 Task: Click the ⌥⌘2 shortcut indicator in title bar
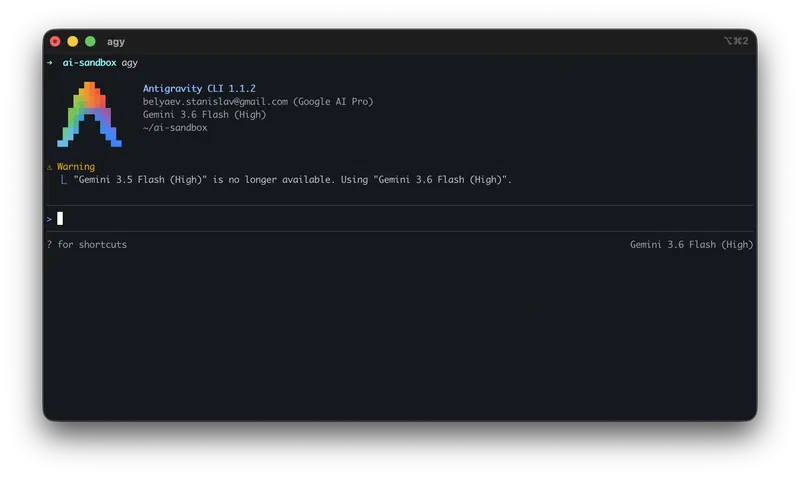(x=736, y=41)
